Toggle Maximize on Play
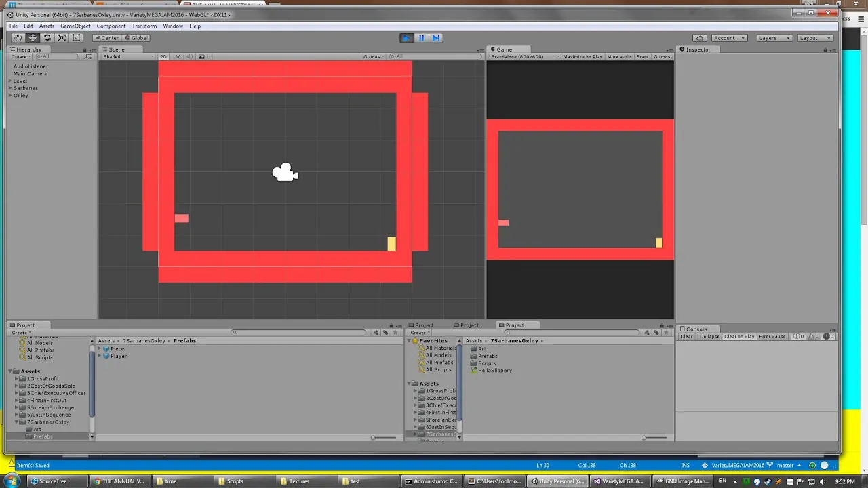Image resolution: width=868 pixels, height=488 pixels. click(583, 57)
